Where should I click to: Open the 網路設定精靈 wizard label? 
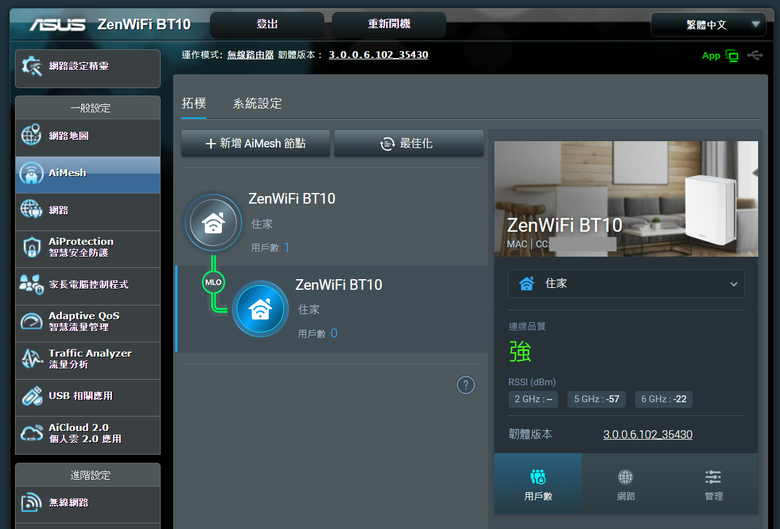(x=79, y=66)
